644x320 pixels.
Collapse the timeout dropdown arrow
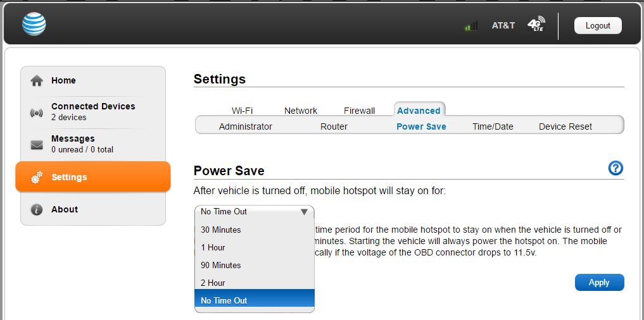click(x=304, y=212)
